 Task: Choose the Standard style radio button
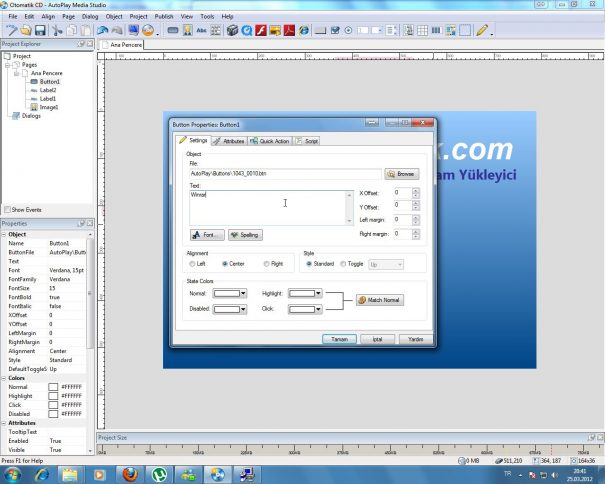[309, 264]
